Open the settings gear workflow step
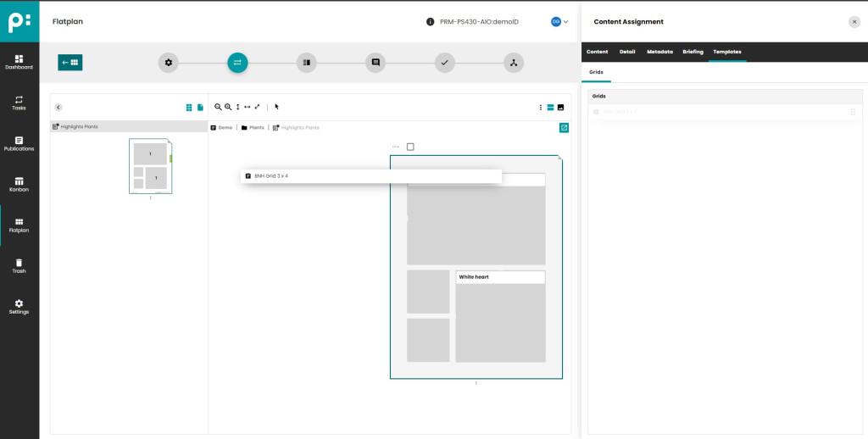 [169, 62]
